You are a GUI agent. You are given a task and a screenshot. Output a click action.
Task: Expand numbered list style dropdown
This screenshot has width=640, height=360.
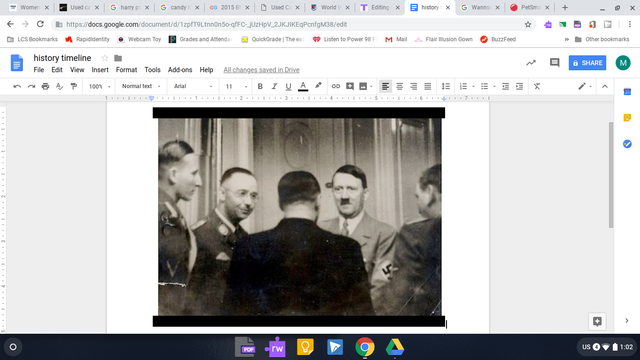(473, 87)
